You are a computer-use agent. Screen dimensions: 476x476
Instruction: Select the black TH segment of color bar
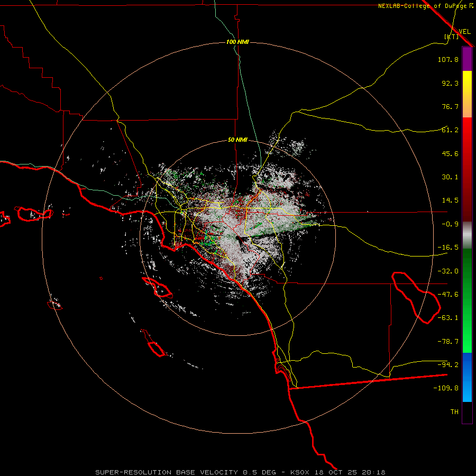pyautogui.click(x=467, y=413)
